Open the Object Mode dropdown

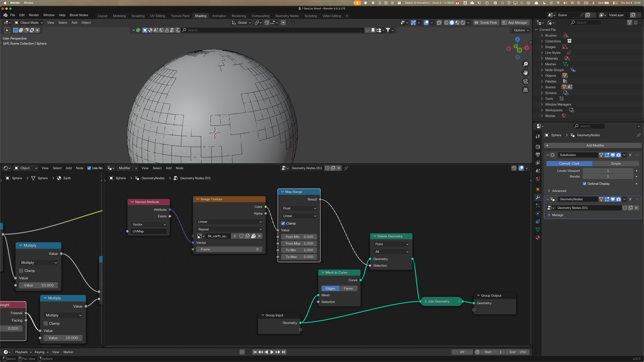(x=29, y=23)
